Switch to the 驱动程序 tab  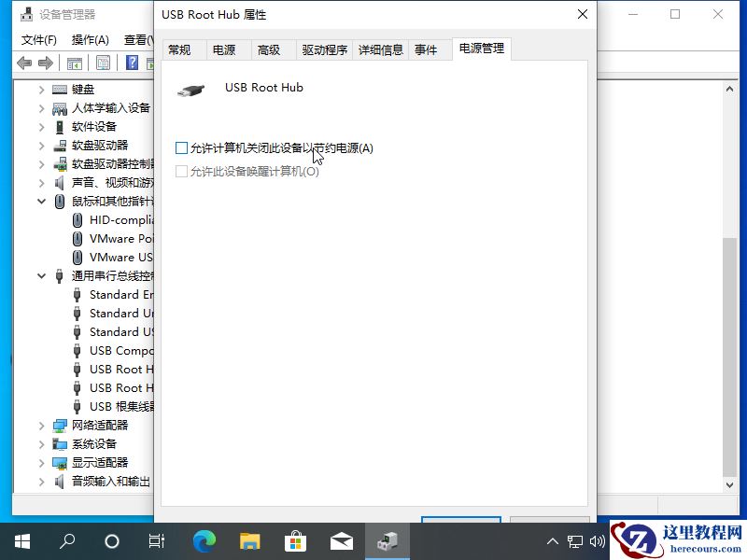(324, 49)
